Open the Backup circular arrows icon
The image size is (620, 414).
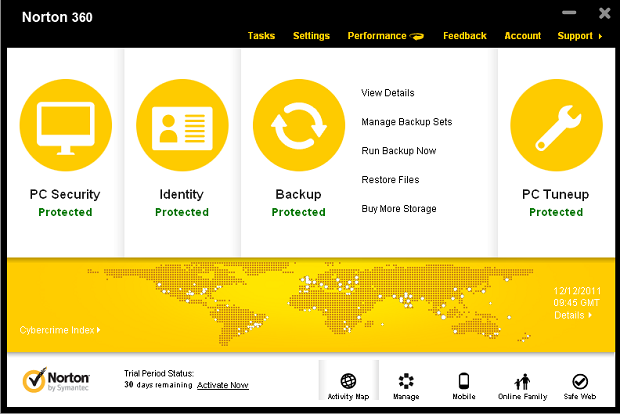pos(299,125)
